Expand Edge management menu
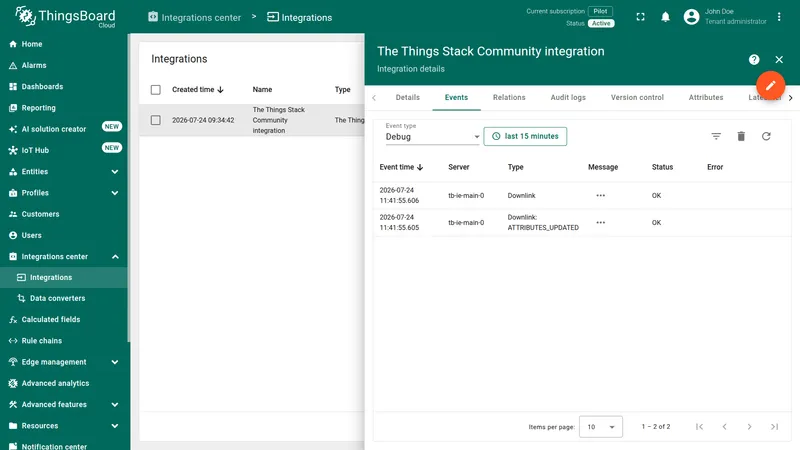This screenshot has width=800, height=450. point(115,362)
